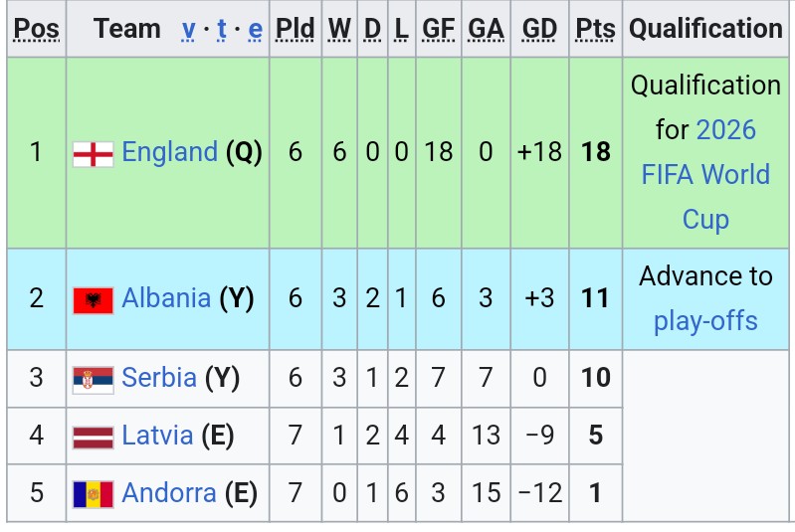Go to the Serbia team page
The image size is (795, 532).
point(159,378)
